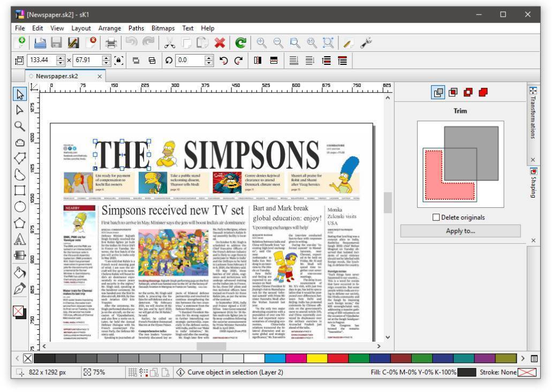Select the Polygon tool
The width and height of the screenshot is (552, 392).
pos(20,223)
